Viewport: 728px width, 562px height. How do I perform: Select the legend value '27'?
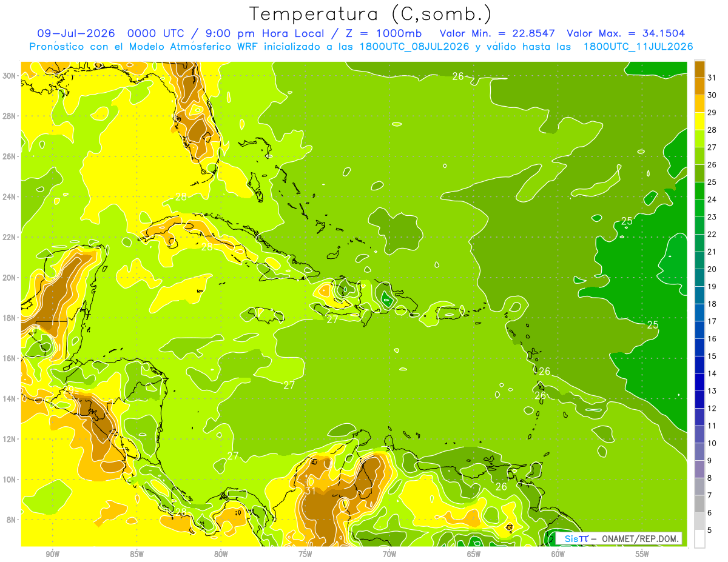(712, 147)
